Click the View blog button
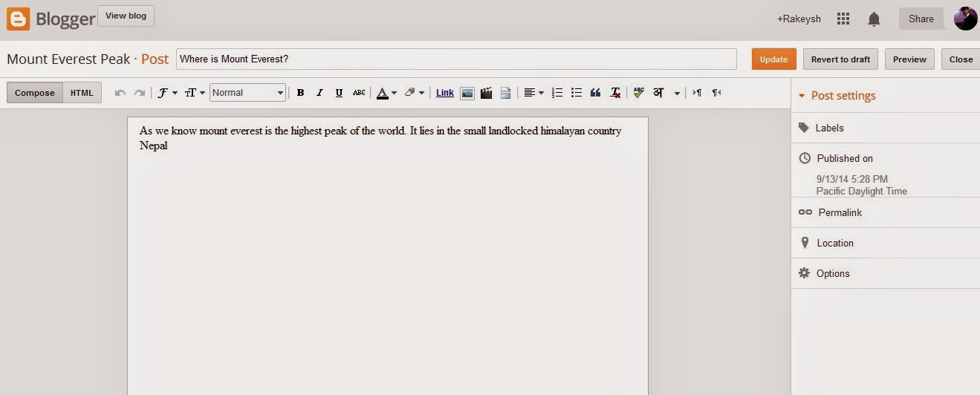The width and height of the screenshot is (980, 395). pyautogui.click(x=126, y=16)
